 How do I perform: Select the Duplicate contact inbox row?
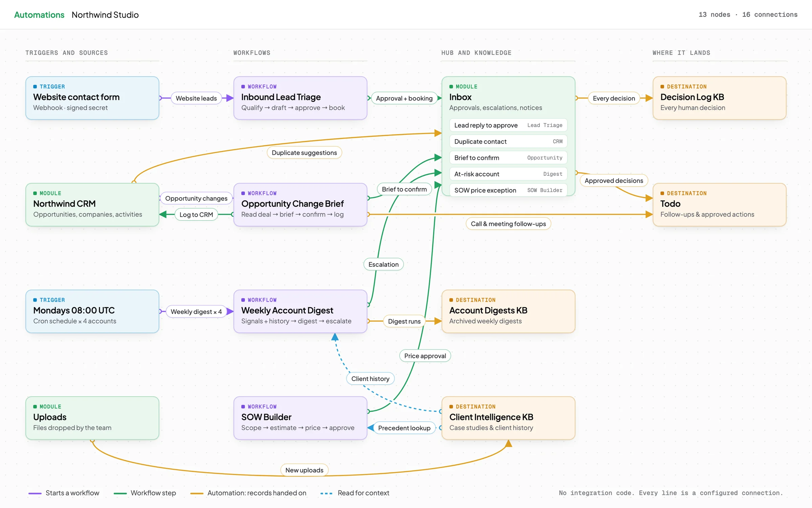click(x=508, y=142)
